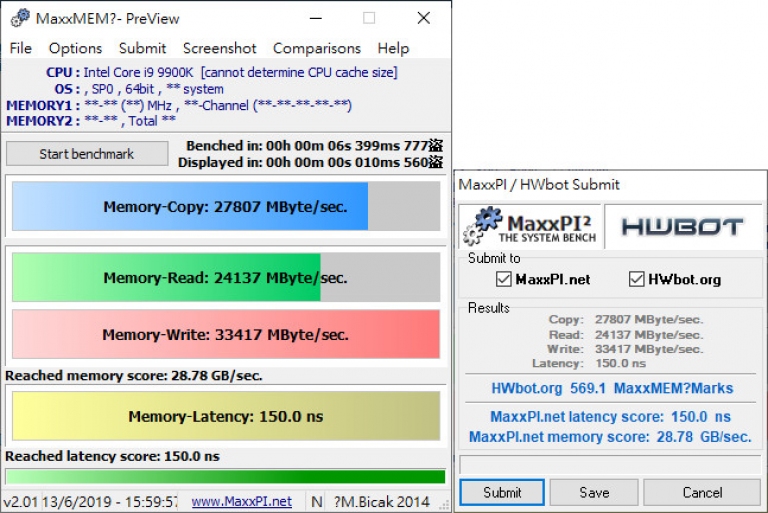Image resolution: width=768 pixels, height=513 pixels.
Task: Click the Submit button in HWbot dialog
Action: click(502, 492)
